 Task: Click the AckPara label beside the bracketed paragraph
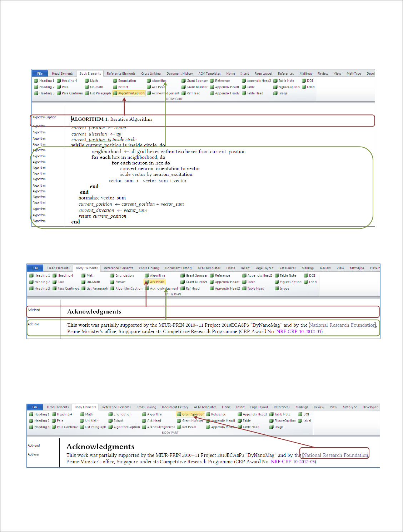[x=34, y=324]
